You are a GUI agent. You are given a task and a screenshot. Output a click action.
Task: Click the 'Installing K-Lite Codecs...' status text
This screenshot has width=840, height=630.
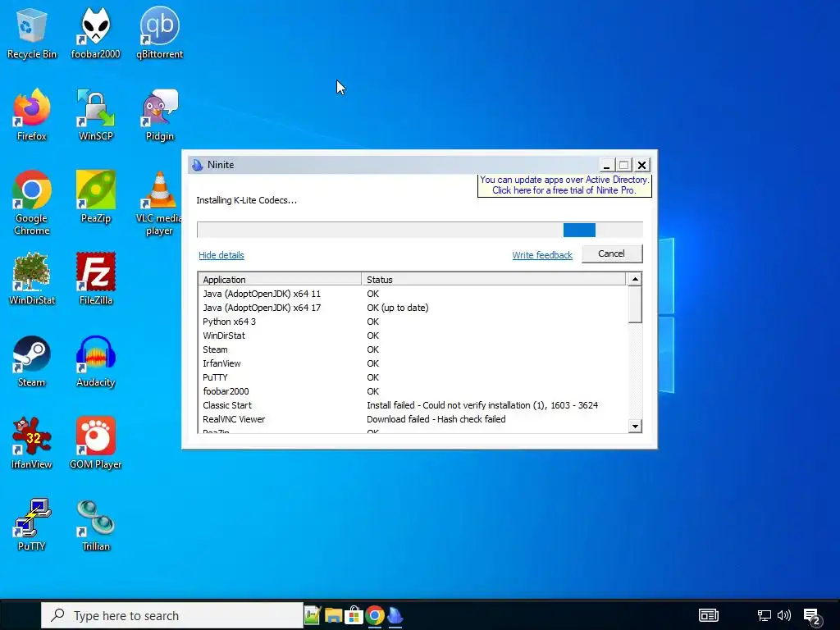coord(246,200)
